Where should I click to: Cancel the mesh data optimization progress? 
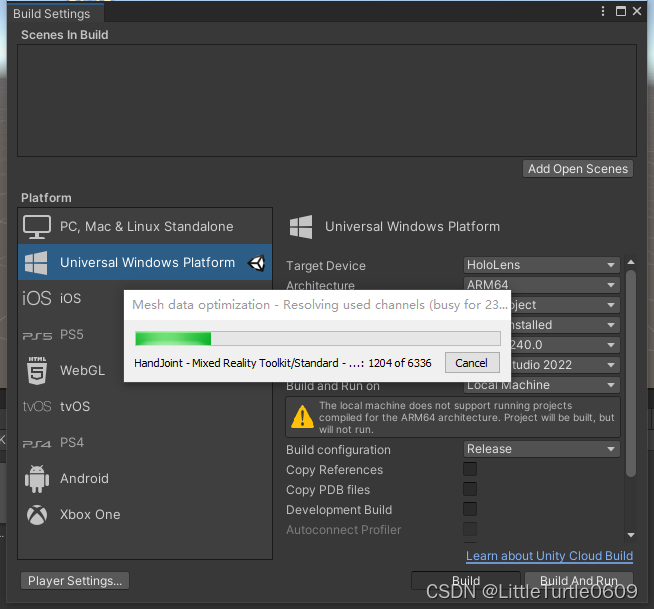click(x=472, y=363)
